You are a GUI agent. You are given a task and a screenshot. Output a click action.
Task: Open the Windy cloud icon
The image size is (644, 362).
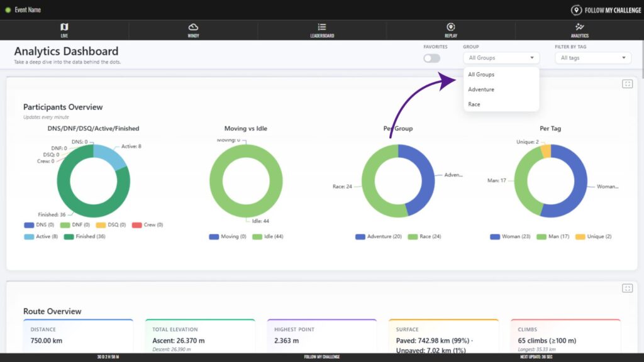(193, 27)
